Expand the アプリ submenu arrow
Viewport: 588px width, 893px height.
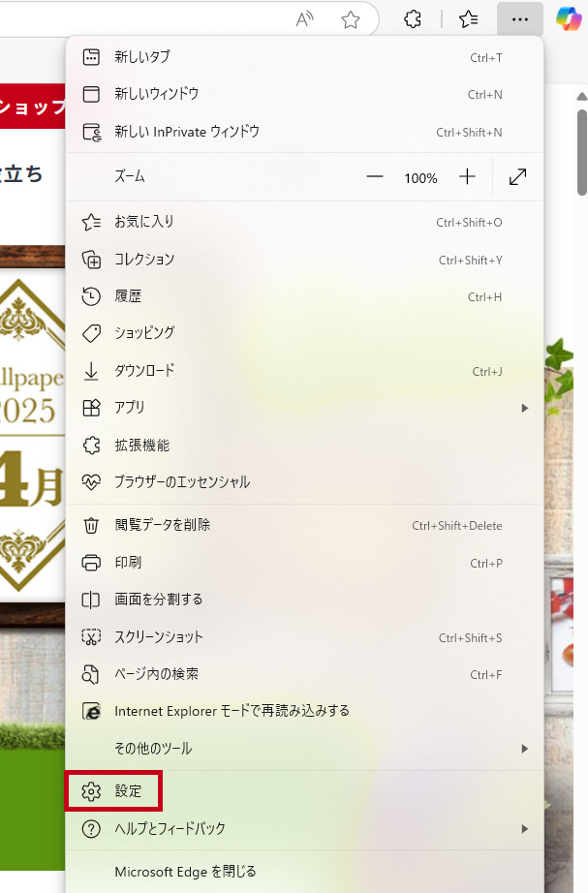[525, 408]
